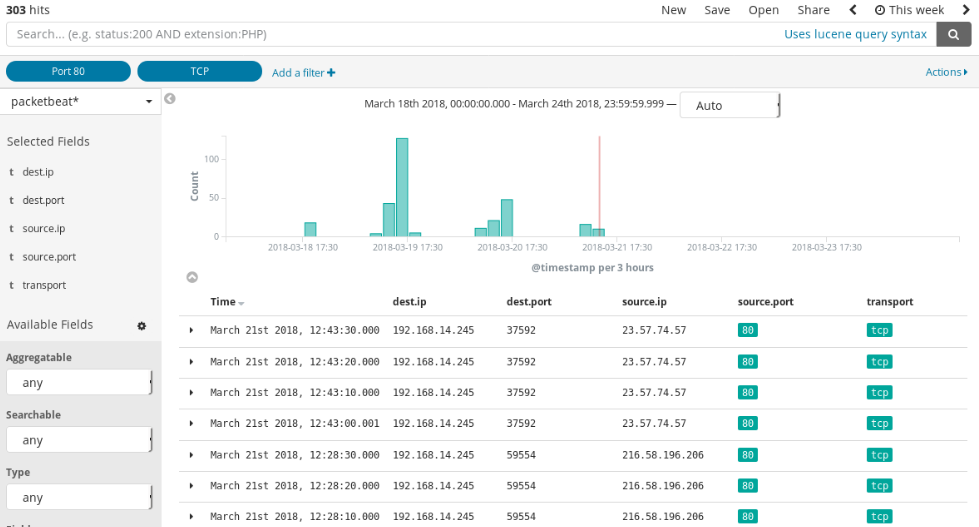Click clock icon for This week
979x527 pixels.
pos(879,10)
